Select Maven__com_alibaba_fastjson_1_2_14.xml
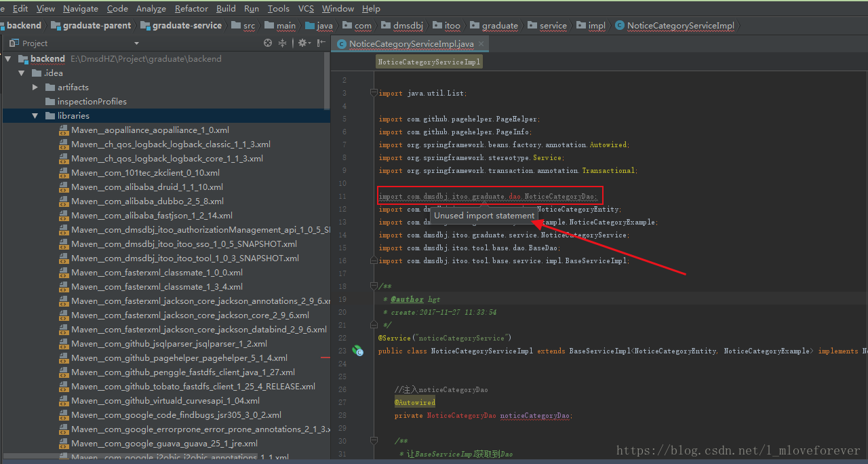 pos(152,216)
